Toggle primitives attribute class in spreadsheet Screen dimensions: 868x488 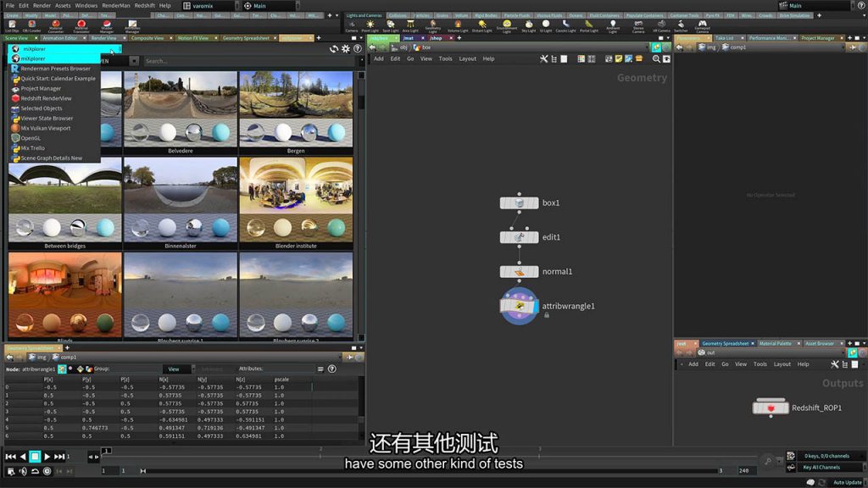(x=81, y=369)
